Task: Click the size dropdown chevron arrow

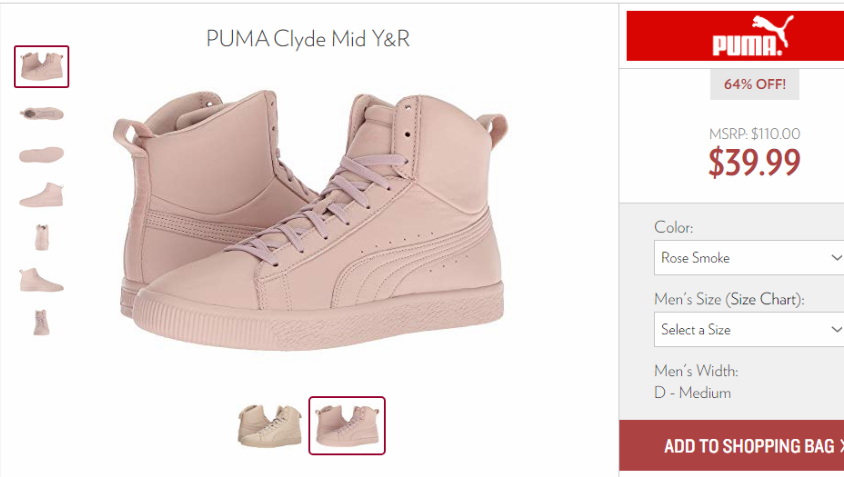Action: point(836,329)
